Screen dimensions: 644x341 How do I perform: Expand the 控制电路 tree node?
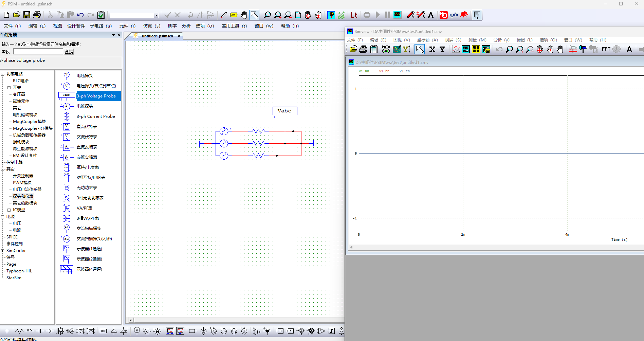coord(3,162)
